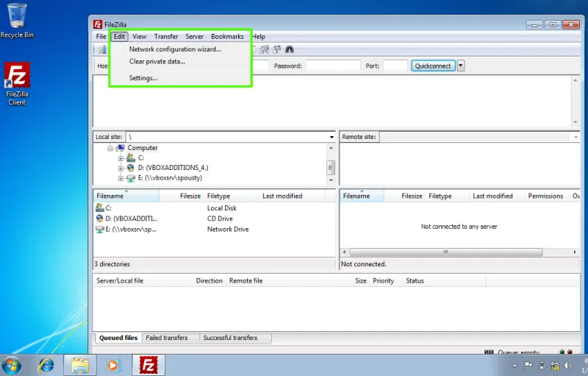Open the Remote site path dropdown
The width and height of the screenshot is (588, 376).
tap(576, 137)
